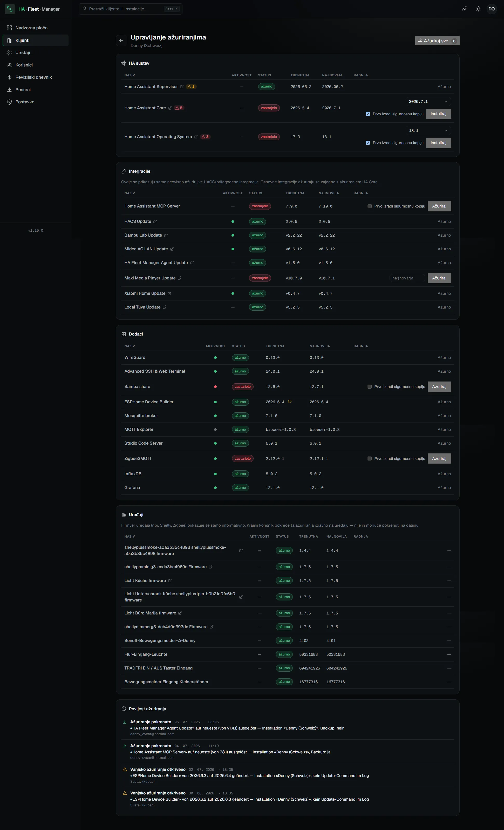Open the 2026.7.1 version dropdown
The height and width of the screenshot is (830, 504).
click(x=428, y=101)
